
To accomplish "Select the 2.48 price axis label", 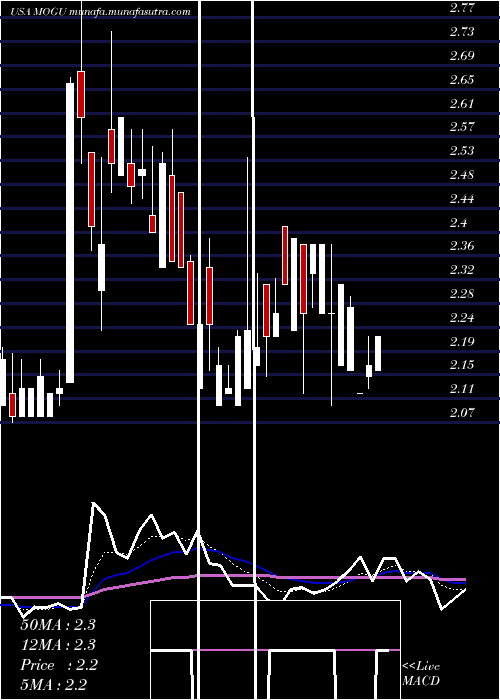I will point(462,175).
